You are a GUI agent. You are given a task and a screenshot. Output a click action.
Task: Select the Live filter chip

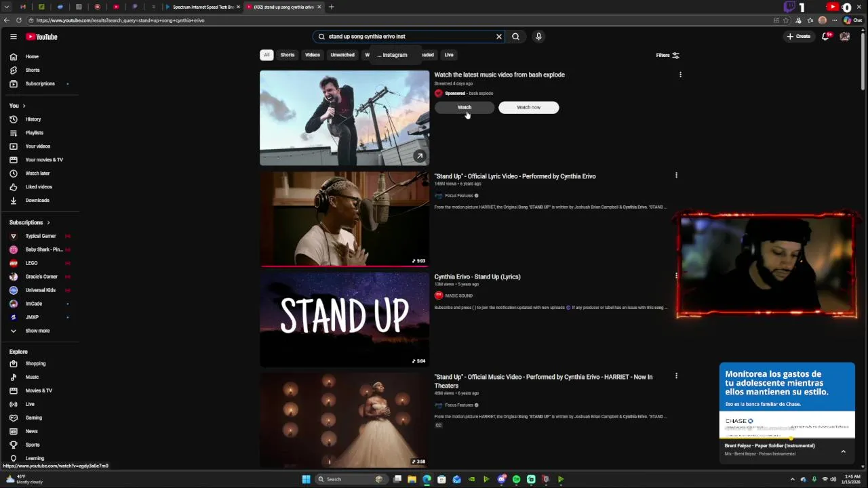pyautogui.click(x=449, y=55)
